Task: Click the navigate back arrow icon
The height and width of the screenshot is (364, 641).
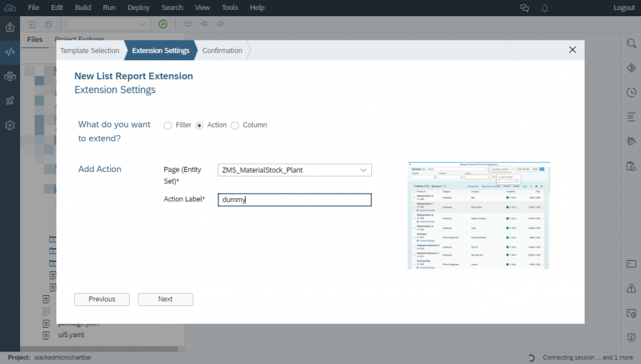Action: (205, 24)
